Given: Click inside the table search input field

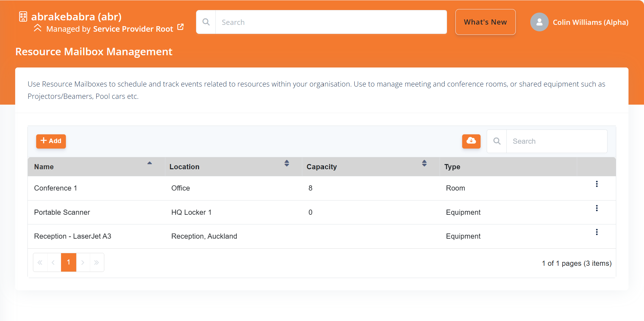Looking at the screenshot, I should [556, 141].
